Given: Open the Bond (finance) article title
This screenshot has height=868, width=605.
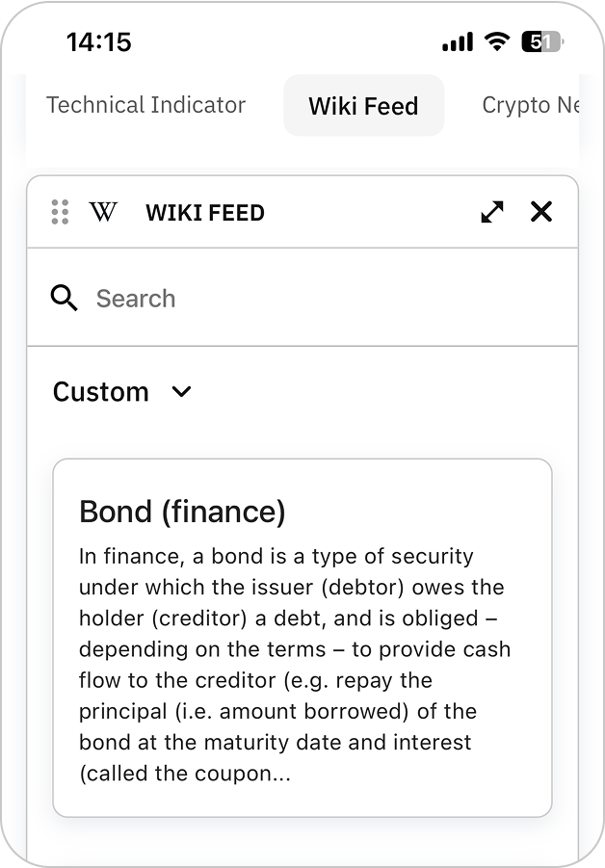Looking at the screenshot, I should click(x=182, y=512).
